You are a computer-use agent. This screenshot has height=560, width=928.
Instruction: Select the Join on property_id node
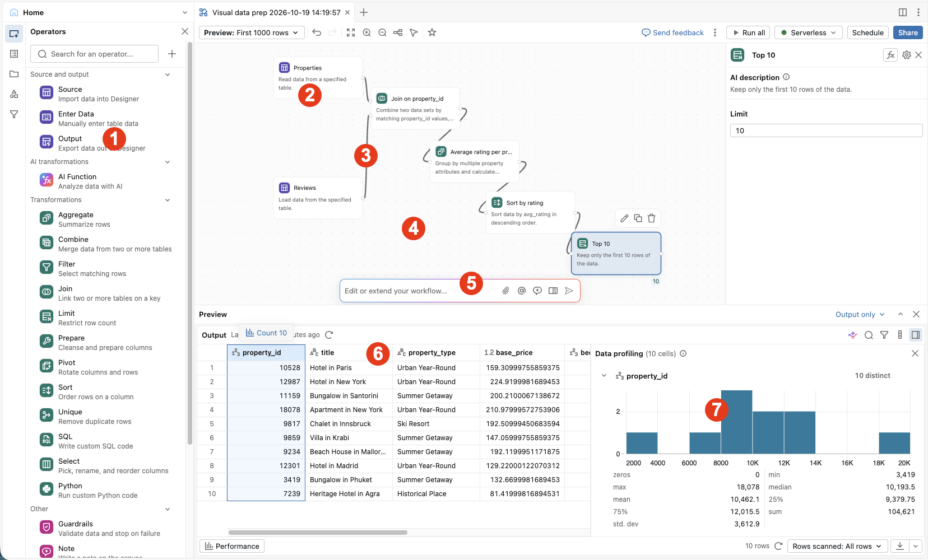(x=415, y=108)
